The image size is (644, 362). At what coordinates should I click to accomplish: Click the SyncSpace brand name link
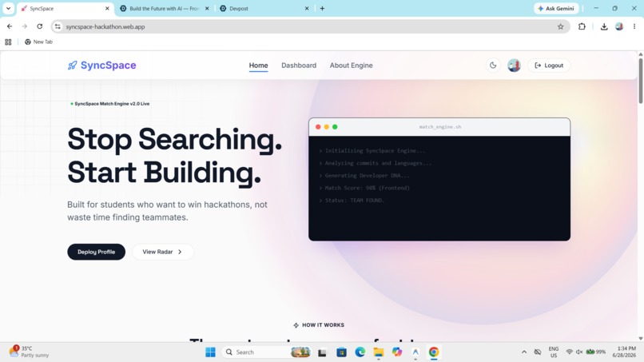[108, 66]
